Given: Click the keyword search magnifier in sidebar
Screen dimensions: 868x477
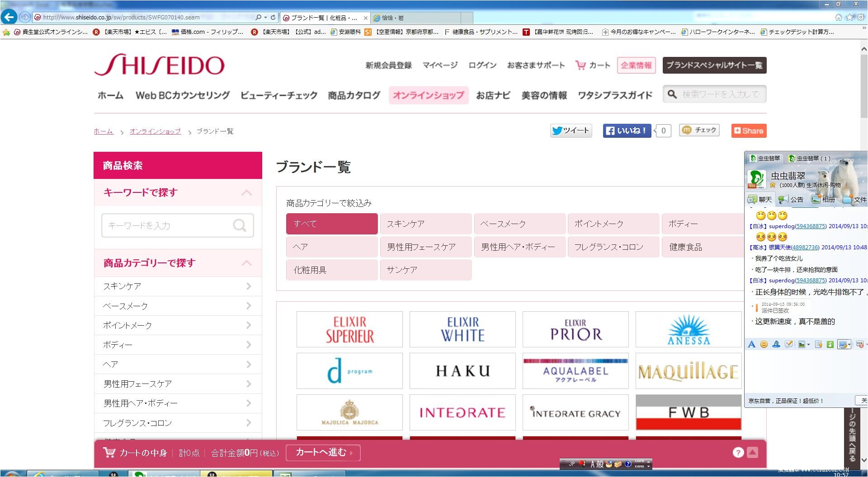Looking at the screenshot, I should (x=240, y=225).
